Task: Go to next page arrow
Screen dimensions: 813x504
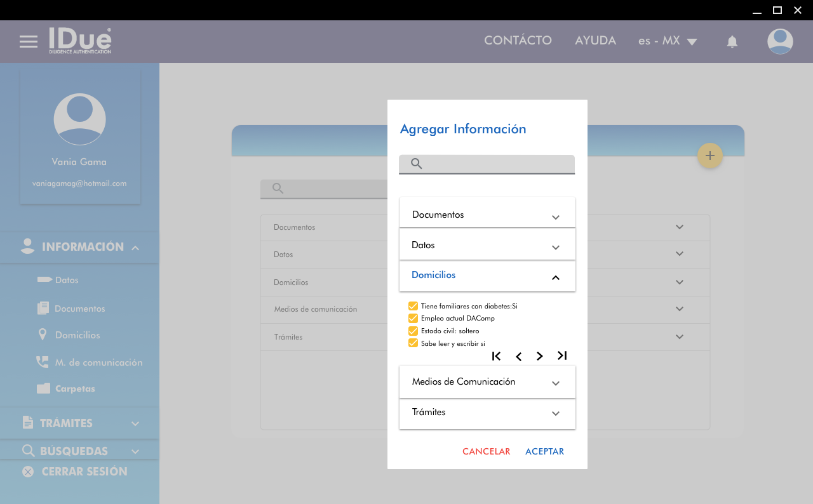Action: 540,356
